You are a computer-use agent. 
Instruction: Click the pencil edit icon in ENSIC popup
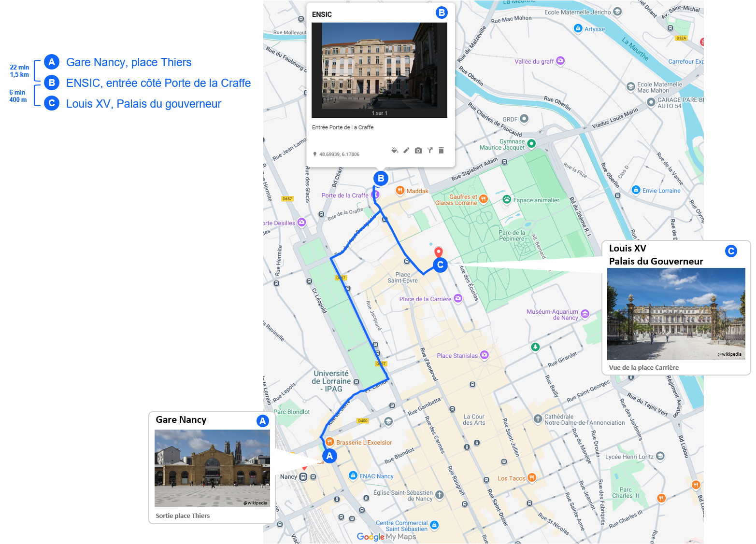406,150
